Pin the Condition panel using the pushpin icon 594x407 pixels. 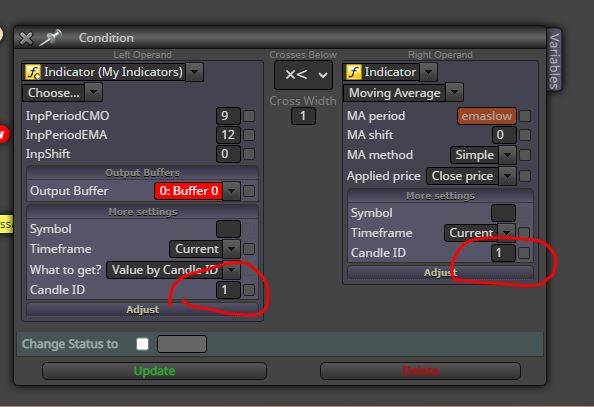[x=50, y=38]
